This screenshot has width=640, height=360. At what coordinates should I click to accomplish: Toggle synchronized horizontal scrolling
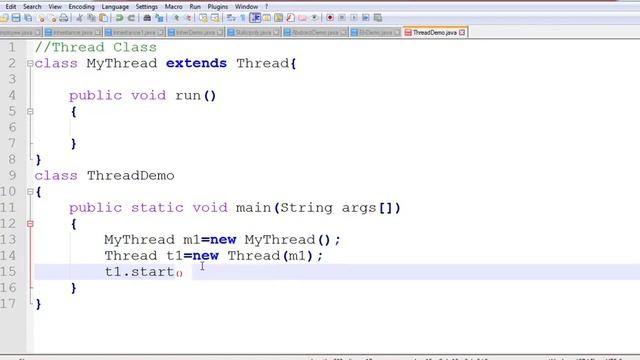[215, 18]
